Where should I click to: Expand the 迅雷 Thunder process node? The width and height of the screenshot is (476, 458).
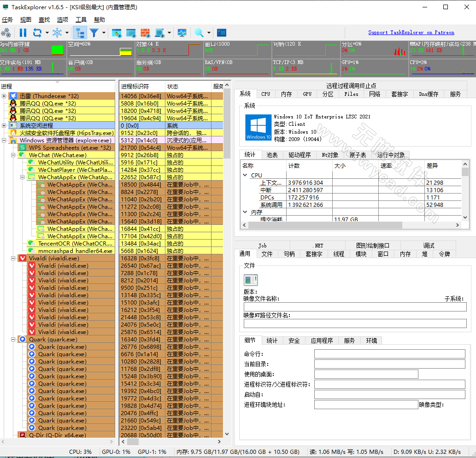[x=4, y=96]
